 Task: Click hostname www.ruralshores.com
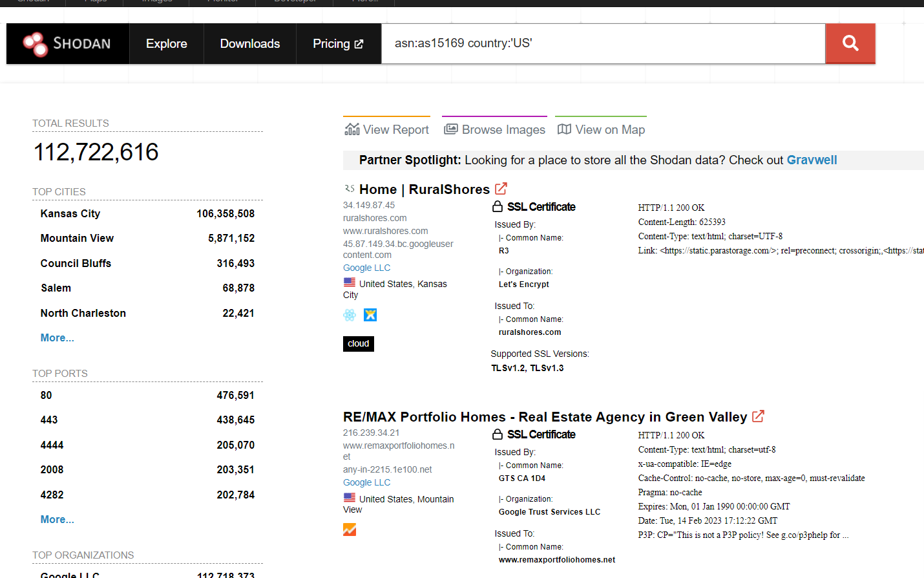click(385, 231)
